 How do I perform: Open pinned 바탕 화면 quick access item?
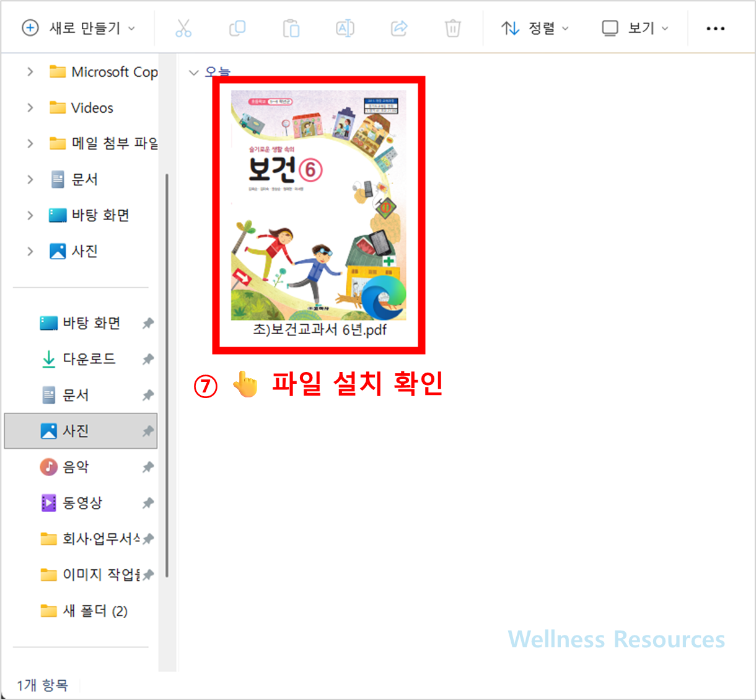[x=80, y=323]
